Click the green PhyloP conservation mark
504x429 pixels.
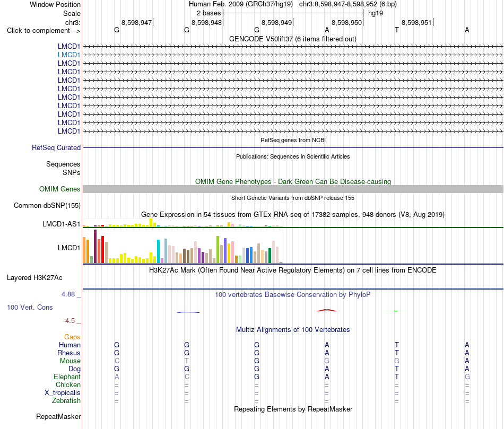tap(396, 311)
